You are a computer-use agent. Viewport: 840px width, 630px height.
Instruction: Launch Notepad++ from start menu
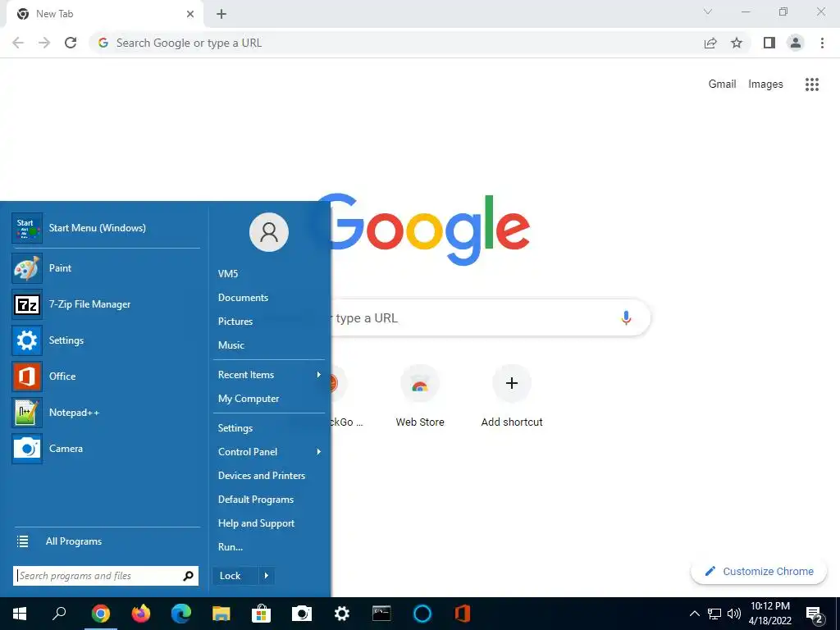click(106, 413)
